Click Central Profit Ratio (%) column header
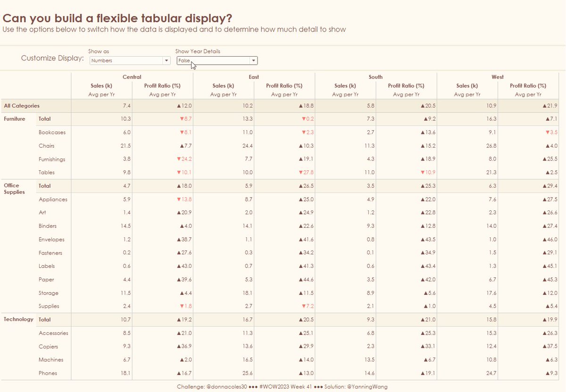 point(162,86)
